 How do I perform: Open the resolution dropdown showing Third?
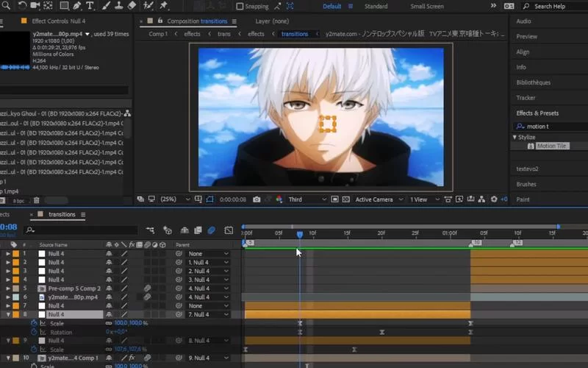(x=307, y=199)
